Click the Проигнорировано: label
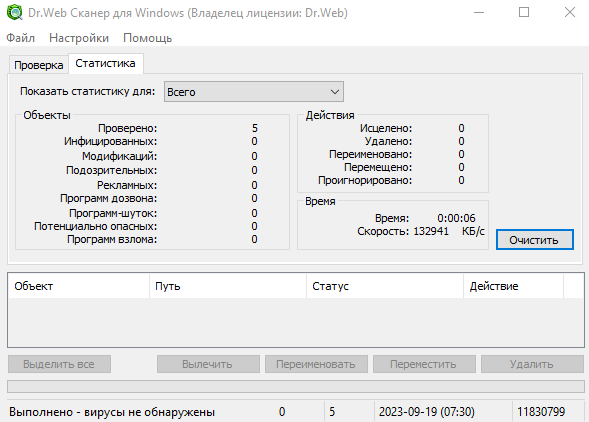589x422 pixels. click(x=365, y=180)
